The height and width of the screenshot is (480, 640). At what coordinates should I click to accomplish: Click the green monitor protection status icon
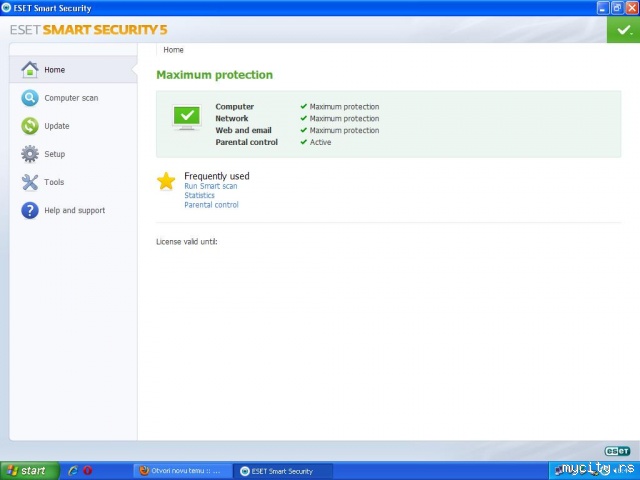coord(187,118)
